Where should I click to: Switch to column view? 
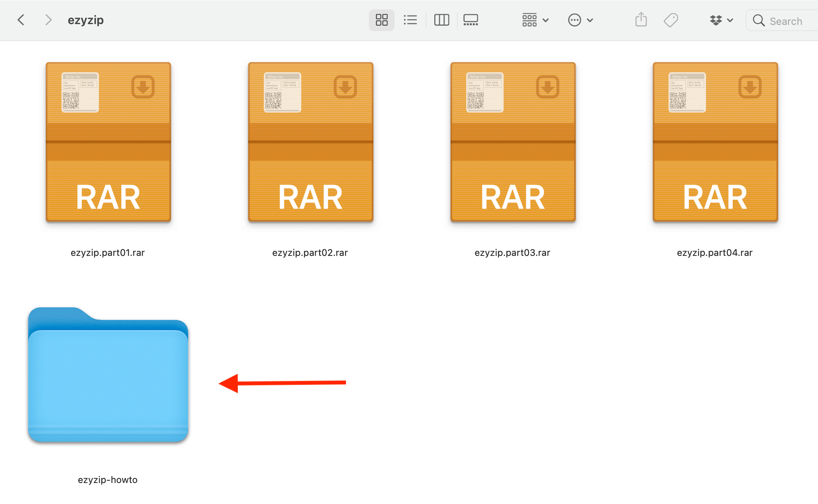coord(442,20)
